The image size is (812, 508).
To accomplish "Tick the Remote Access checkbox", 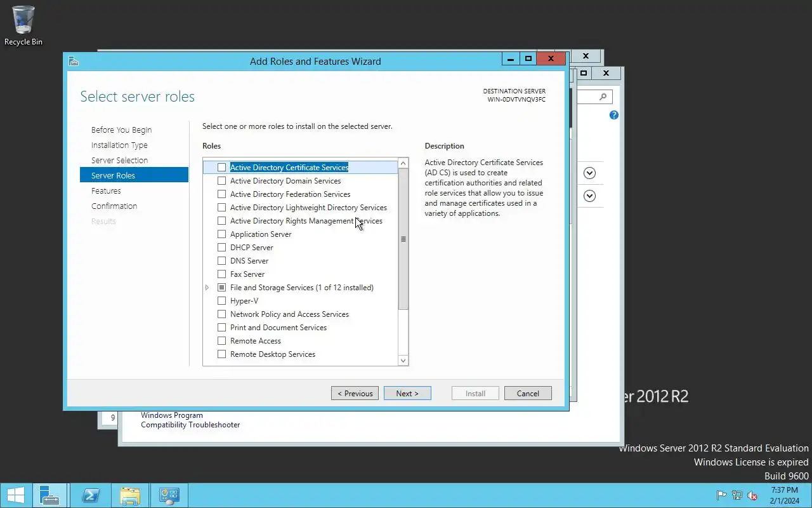I will click(221, 341).
